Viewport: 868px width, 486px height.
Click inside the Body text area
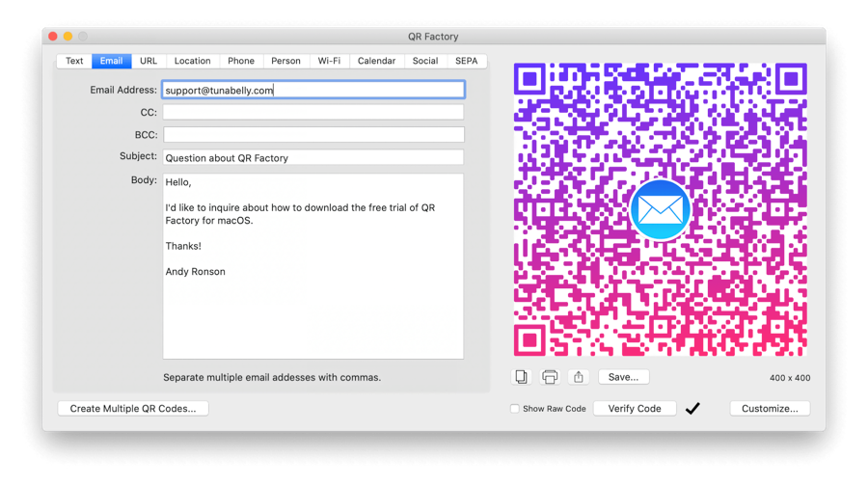click(313, 266)
